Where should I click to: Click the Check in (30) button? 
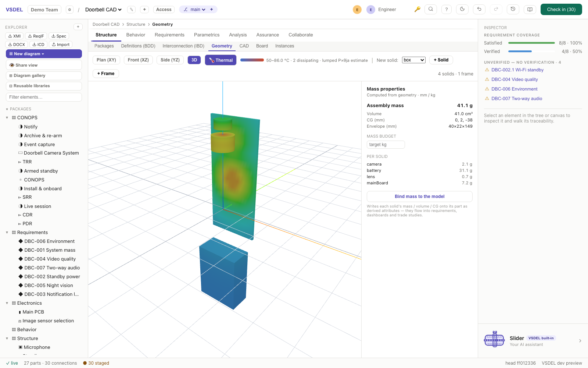tap(561, 10)
